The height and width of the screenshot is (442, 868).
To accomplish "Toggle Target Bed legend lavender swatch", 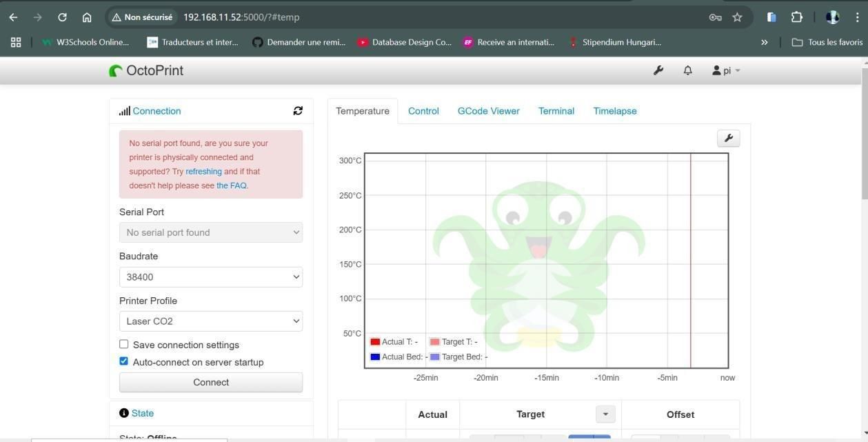I will point(435,357).
